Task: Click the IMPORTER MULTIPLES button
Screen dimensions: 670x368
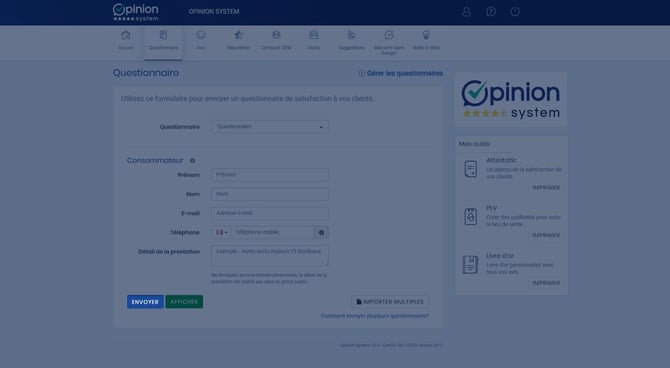Action: pos(390,302)
